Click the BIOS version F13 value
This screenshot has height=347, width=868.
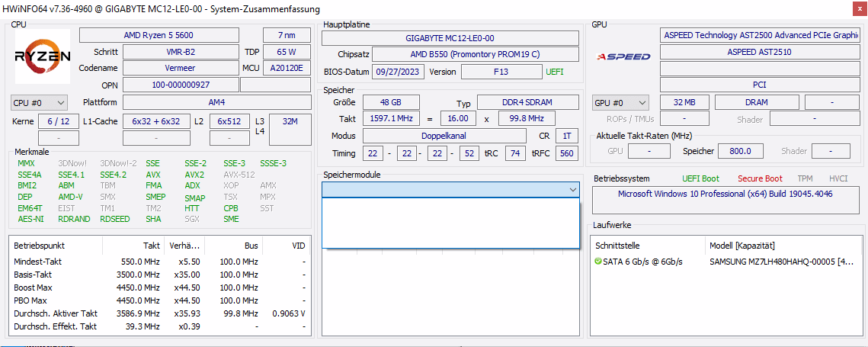point(502,72)
